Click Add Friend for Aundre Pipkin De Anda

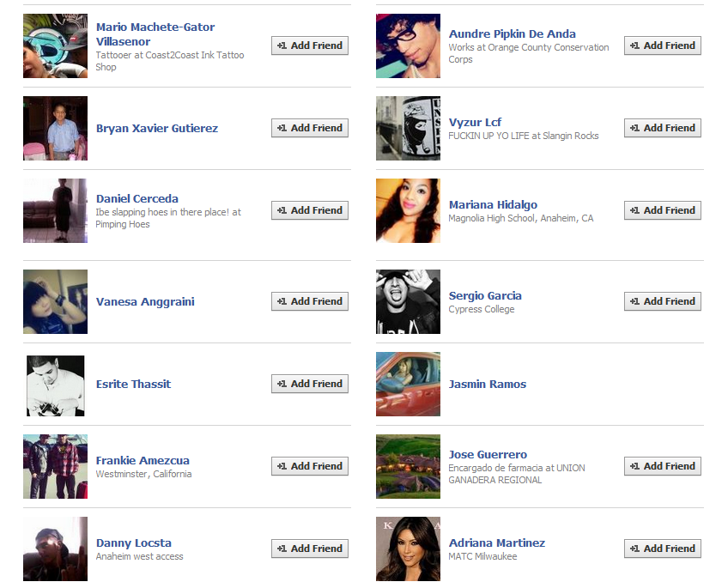tap(663, 45)
